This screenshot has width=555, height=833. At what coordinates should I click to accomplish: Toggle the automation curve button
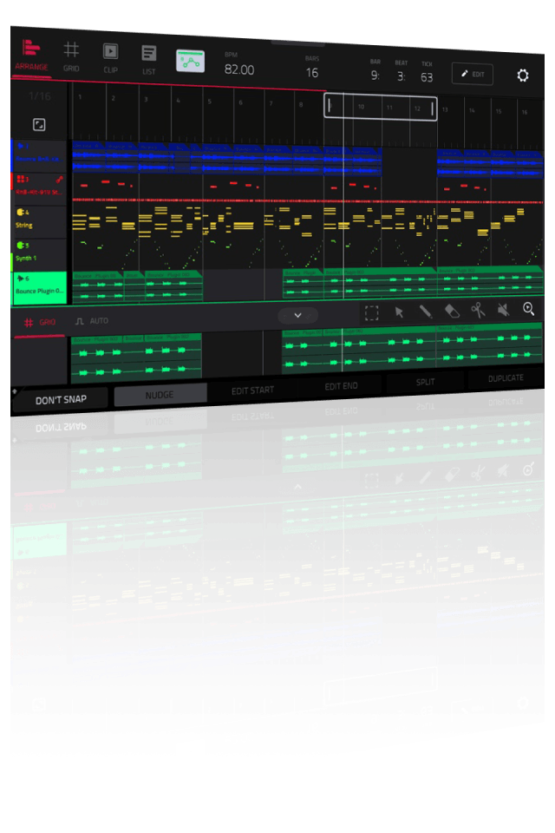190,62
